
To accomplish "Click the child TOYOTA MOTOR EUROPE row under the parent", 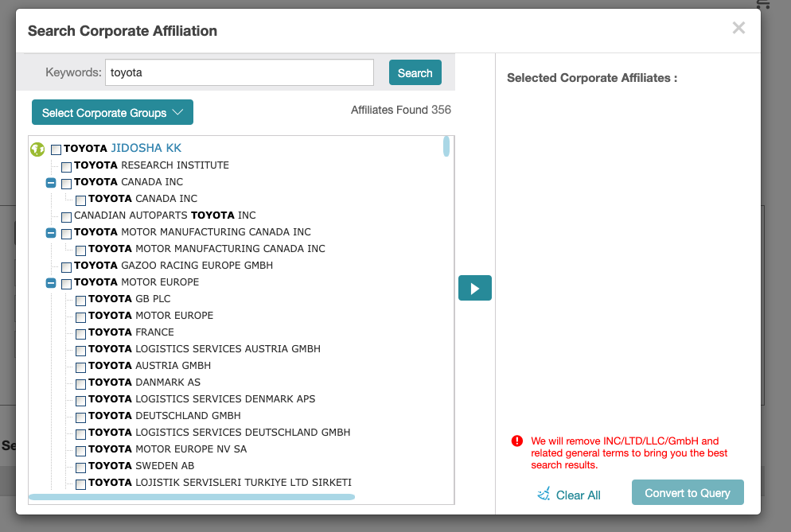I will tap(151, 315).
